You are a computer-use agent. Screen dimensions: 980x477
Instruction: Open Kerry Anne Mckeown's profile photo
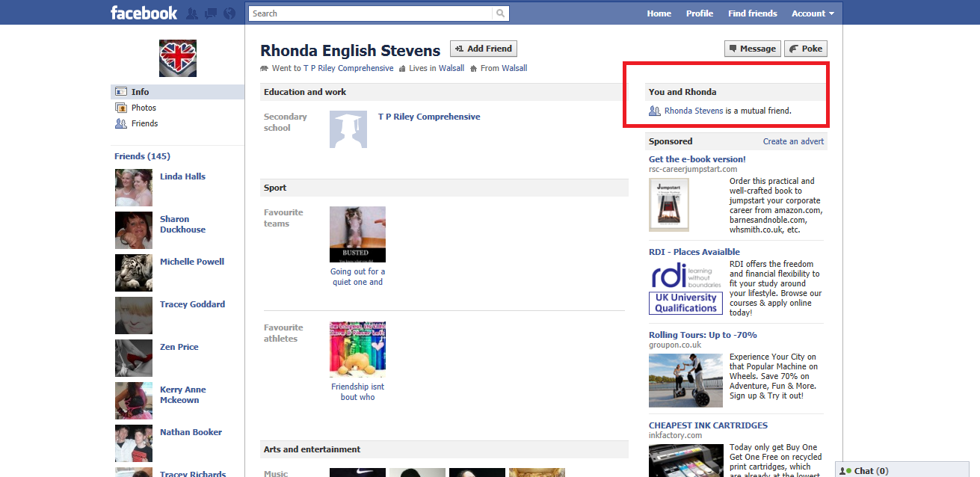click(134, 401)
